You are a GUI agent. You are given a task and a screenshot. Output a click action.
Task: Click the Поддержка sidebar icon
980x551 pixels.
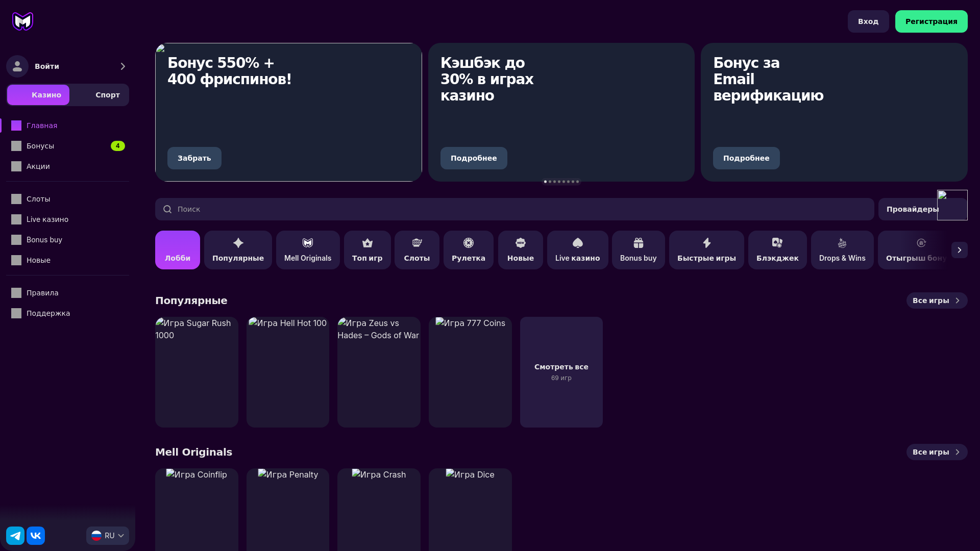coord(16,313)
